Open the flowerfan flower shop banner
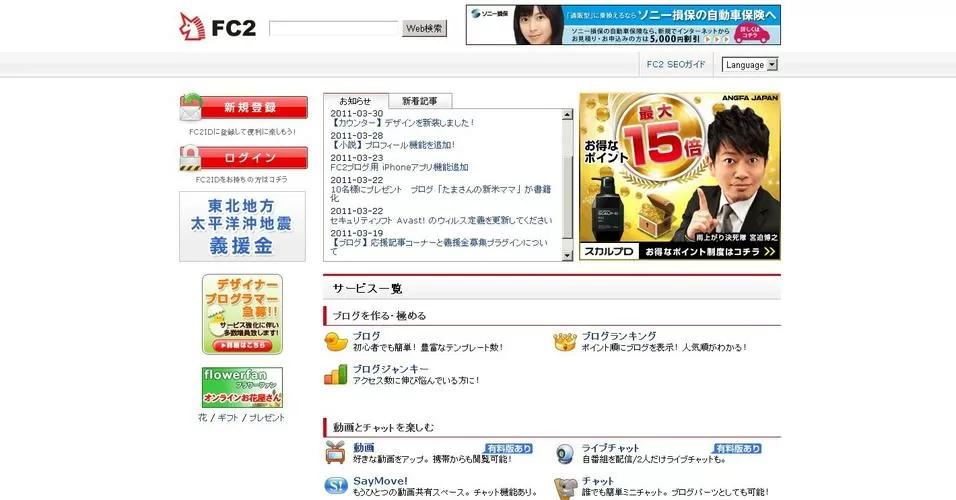The width and height of the screenshot is (956, 500). (x=242, y=387)
